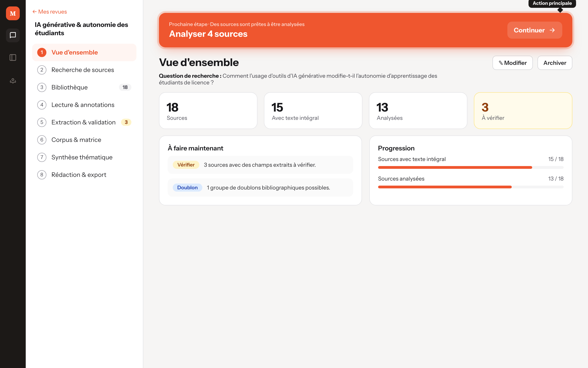The height and width of the screenshot is (368, 588).
Task: Click the 18 Sources stat card
Action: [208, 111]
